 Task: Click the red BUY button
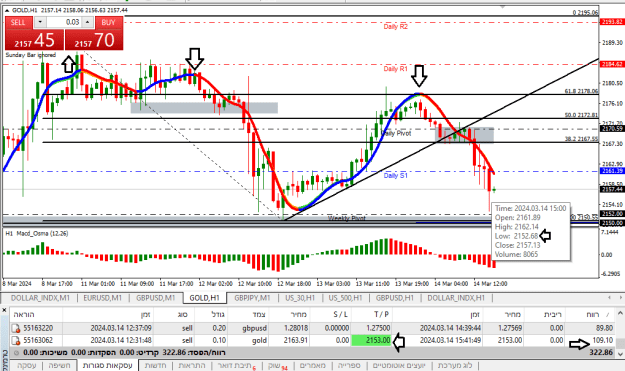click(108, 22)
